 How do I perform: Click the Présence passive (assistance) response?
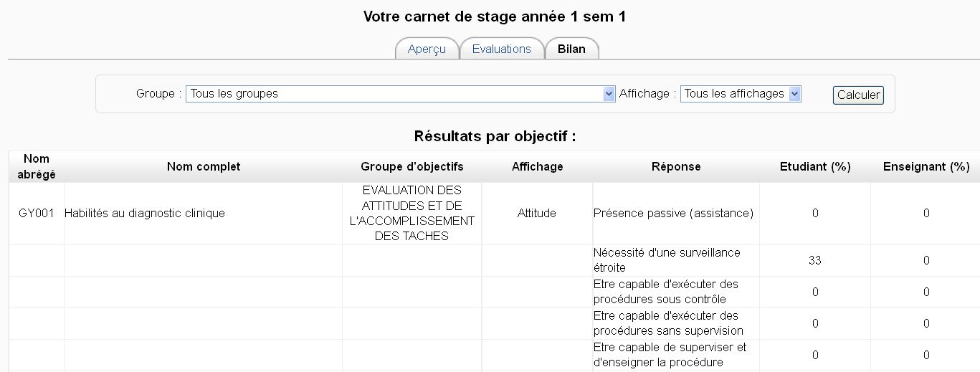tap(673, 213)
